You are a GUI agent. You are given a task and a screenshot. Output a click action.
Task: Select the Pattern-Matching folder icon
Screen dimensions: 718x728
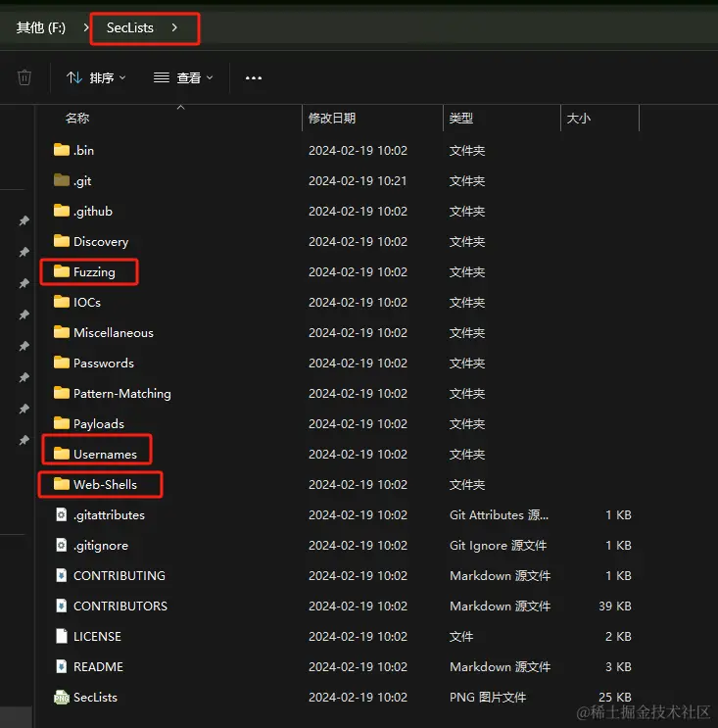62,393
